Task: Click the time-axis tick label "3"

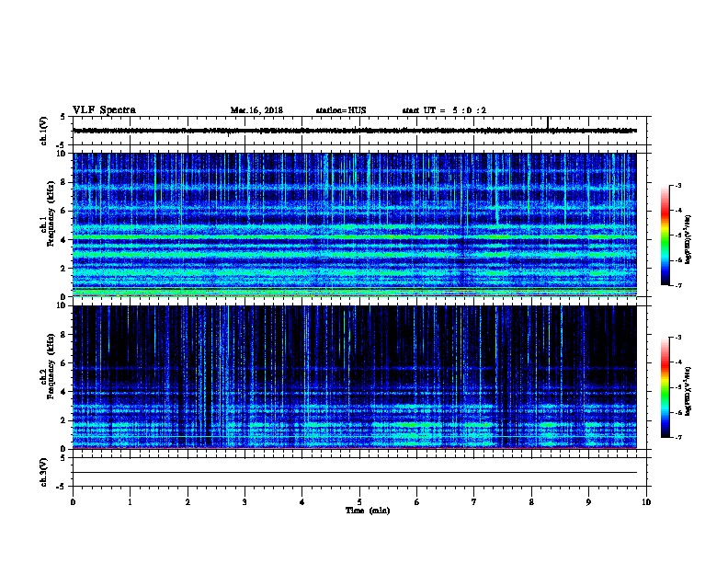Action: pos(245,502)
